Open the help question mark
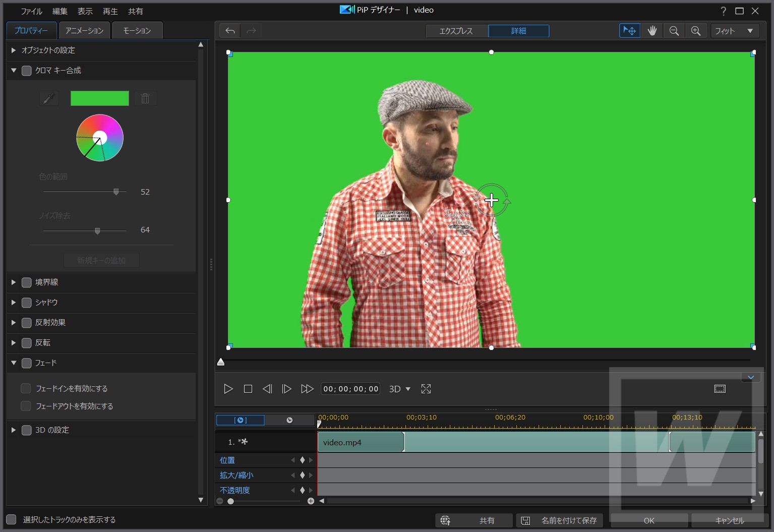 pos(724,11)
